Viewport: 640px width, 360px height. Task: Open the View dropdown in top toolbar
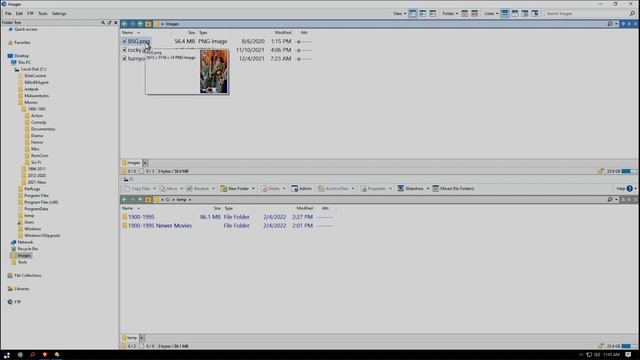(x=399, y=13)
